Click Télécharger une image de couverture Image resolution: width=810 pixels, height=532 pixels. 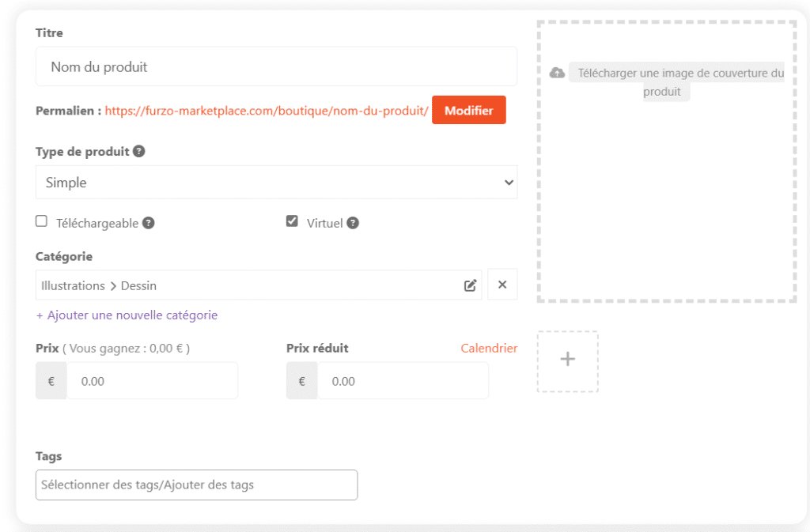(x=676, y=82)
